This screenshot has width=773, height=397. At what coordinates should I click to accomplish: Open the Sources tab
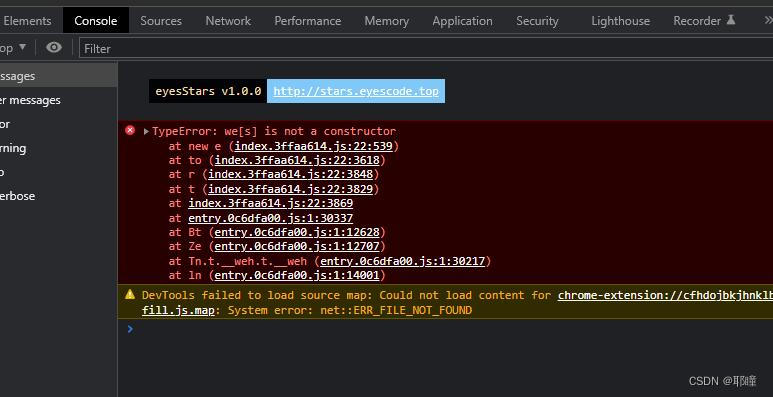pyautogui.click(x=161, y=21)
